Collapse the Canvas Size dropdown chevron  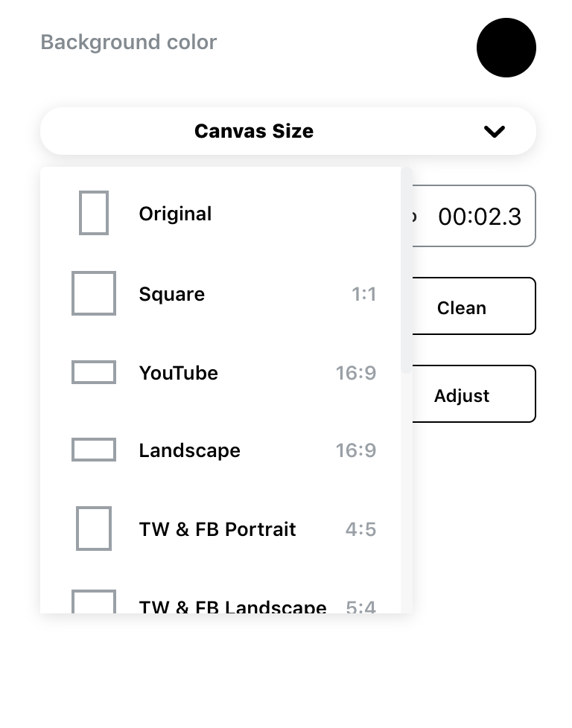pyautogui.click(x=494, y=132)
